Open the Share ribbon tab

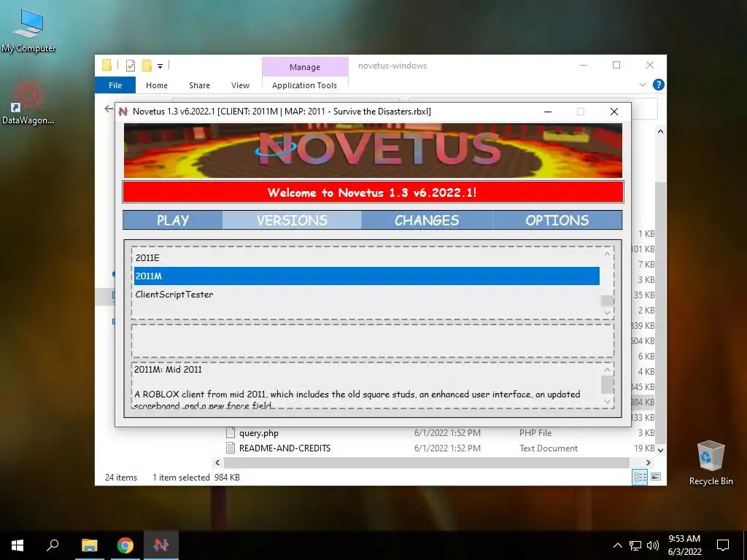coord(199,85)
